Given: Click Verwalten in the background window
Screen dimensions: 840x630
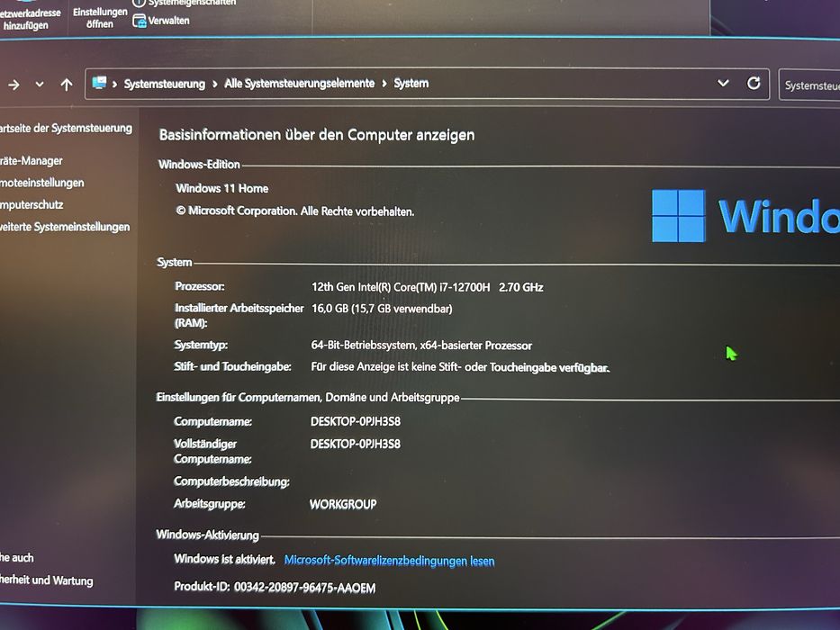Looking at the screenshot, I should tap(168, 21).
